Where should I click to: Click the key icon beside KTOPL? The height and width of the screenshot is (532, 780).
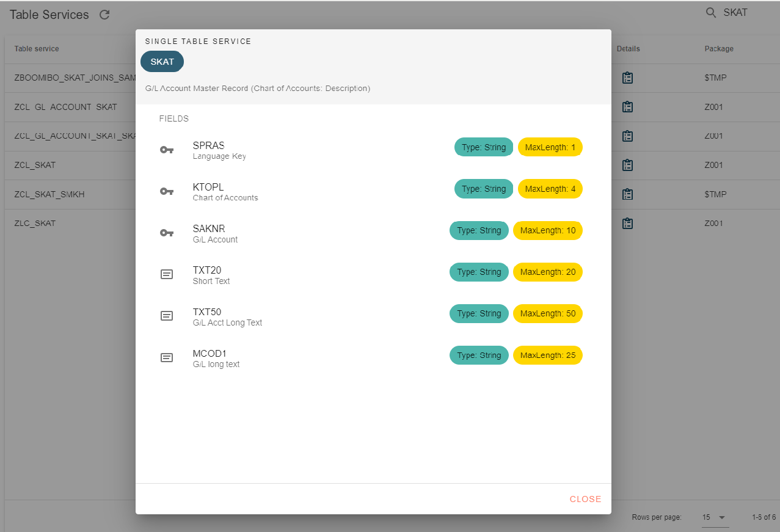coord(167,191)
